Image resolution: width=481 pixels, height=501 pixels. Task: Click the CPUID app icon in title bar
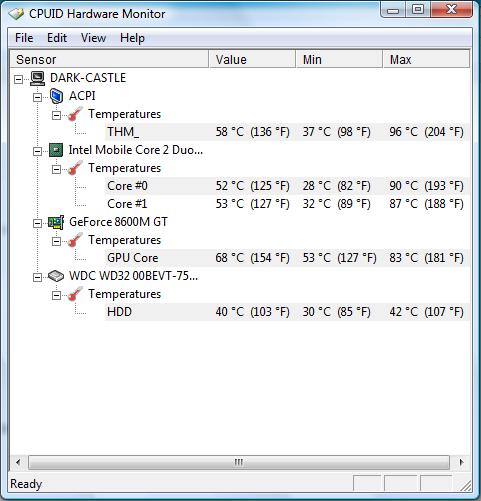[16, 14]
